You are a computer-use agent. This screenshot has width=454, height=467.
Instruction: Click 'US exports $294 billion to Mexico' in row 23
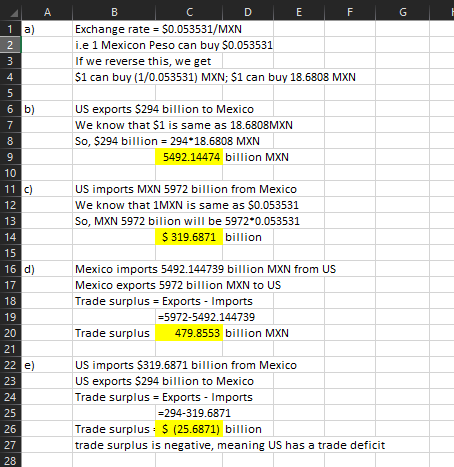click(164, 381)
